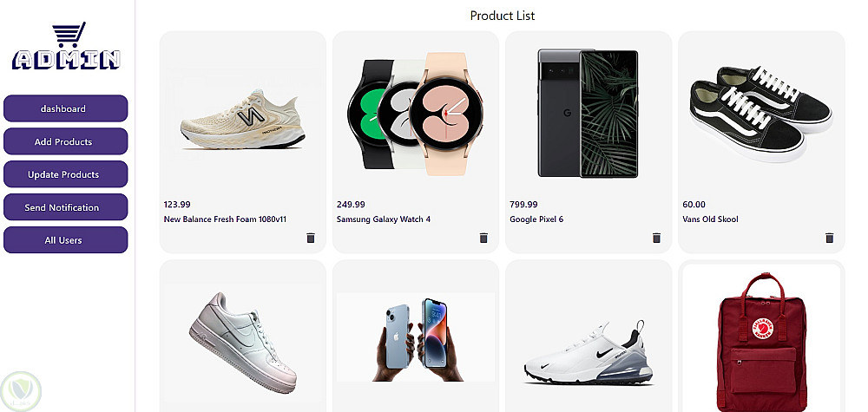Go to Add Products
868x412 pixels.
65,141
